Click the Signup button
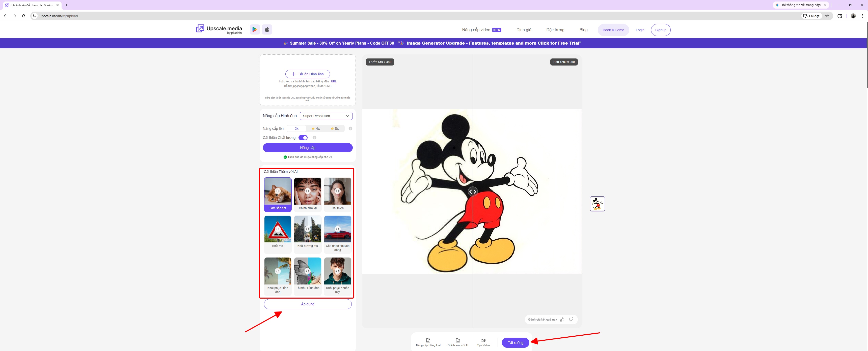 click(x=660, y=30)
